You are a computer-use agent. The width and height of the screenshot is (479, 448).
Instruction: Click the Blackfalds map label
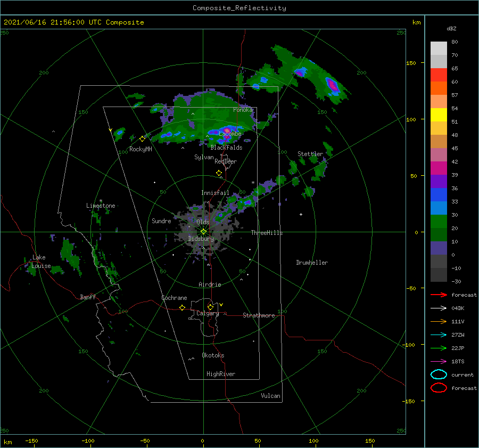click(226, 148)
